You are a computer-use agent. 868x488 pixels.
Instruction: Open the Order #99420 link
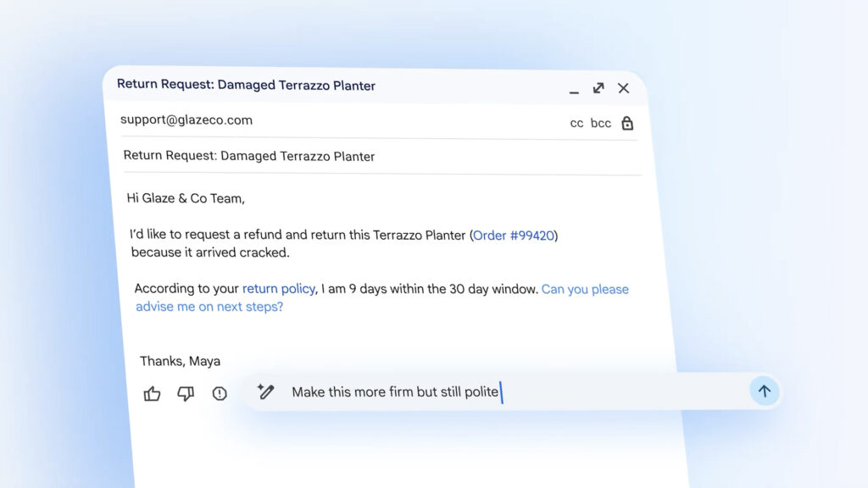515,235
